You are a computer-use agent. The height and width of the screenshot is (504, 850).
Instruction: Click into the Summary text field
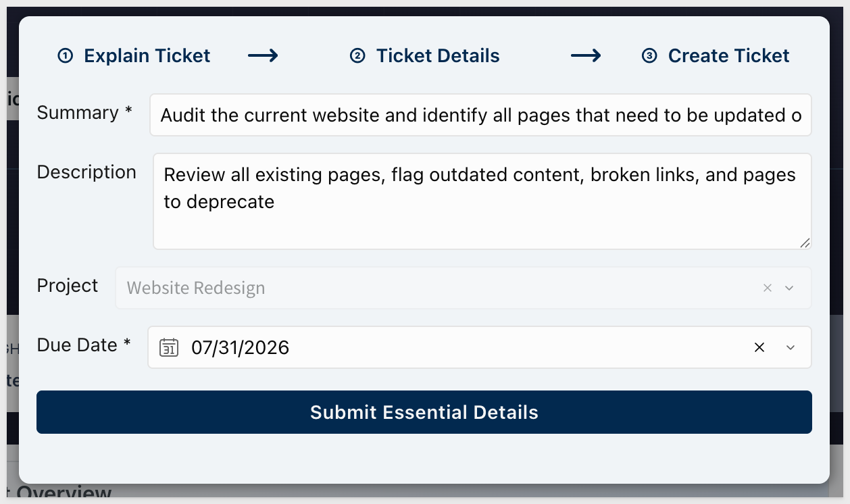pos(480,115)
